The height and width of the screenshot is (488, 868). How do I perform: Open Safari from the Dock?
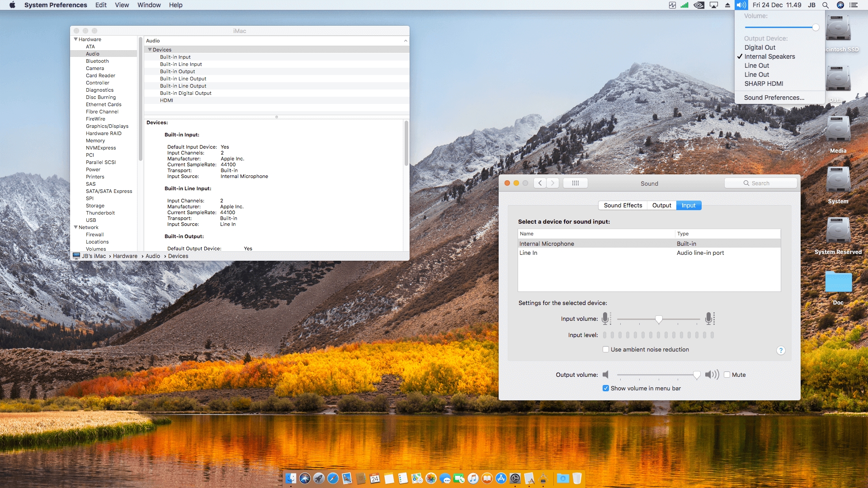pos(333,478)
